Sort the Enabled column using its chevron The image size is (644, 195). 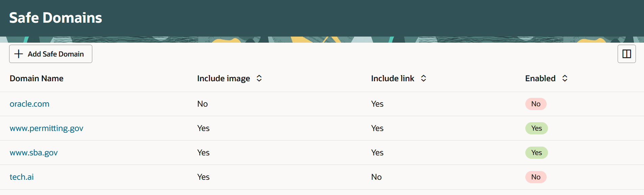click(x=565, y=78)
